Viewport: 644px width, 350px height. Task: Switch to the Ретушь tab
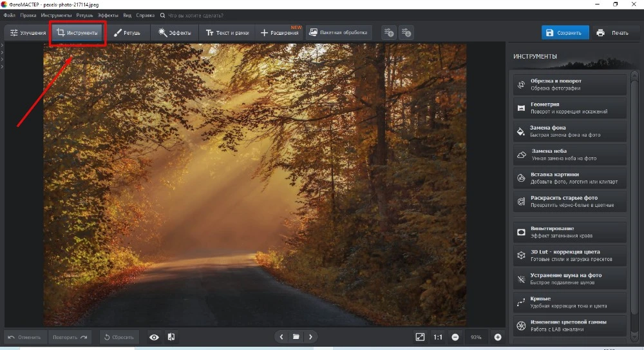[x=127, y=32]
